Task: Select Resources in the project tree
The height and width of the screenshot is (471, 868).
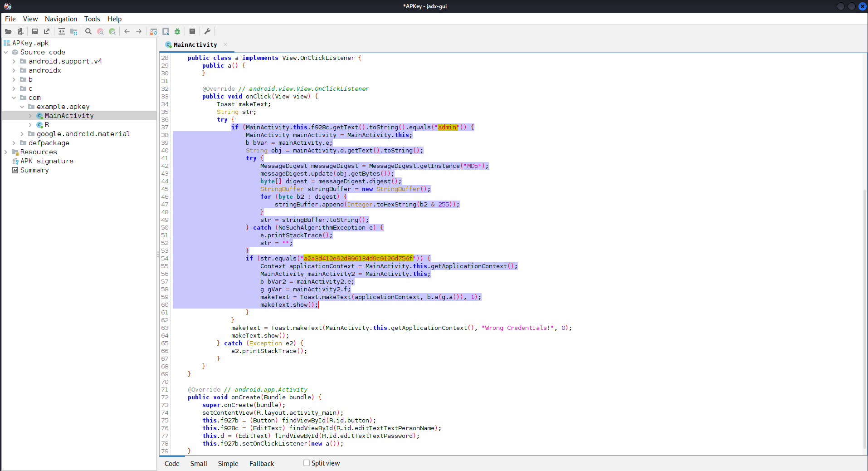Action: [x=39, y=152]
